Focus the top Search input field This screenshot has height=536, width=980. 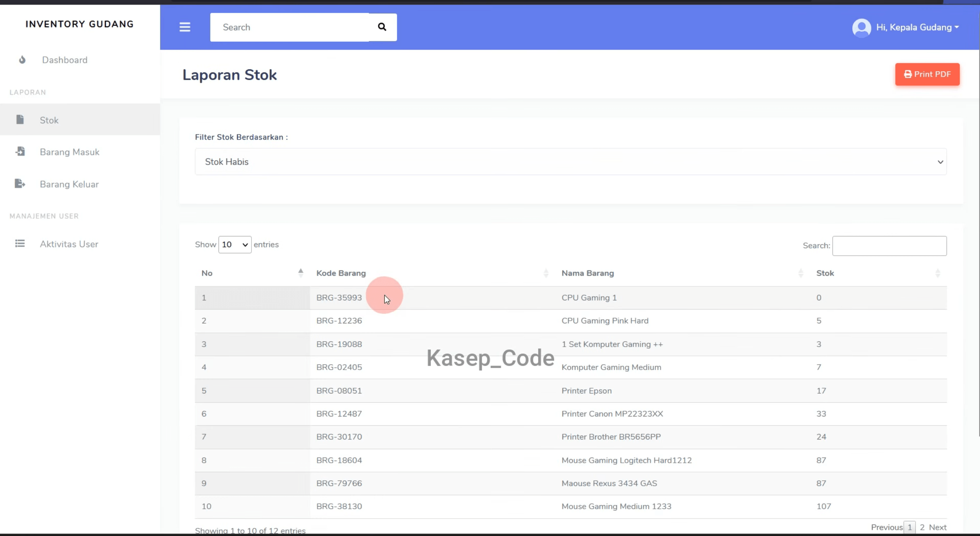pos(289,27)
